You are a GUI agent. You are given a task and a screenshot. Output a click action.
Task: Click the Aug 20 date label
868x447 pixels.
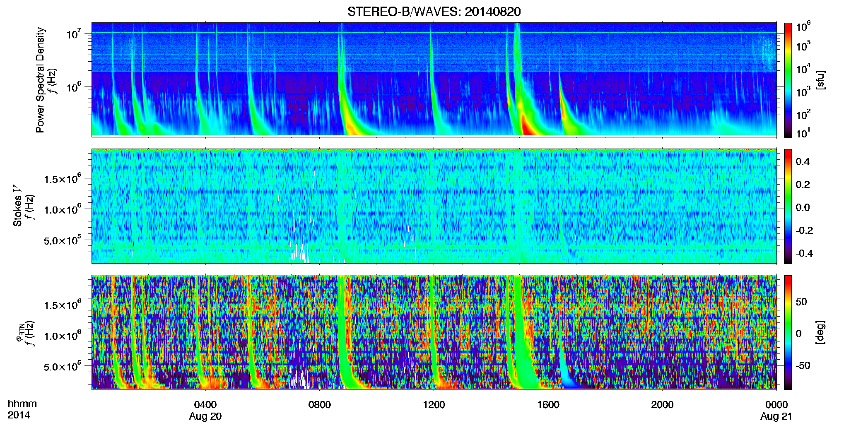[x=205, y=416]
